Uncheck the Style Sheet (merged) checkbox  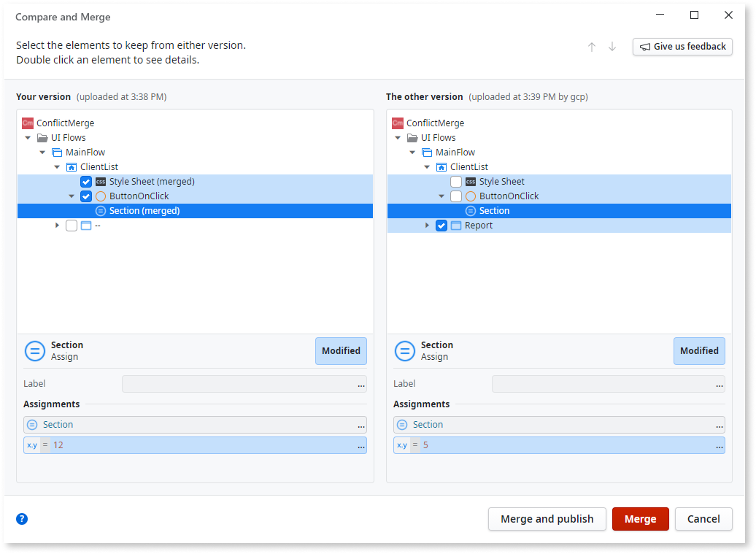point(86,181)
